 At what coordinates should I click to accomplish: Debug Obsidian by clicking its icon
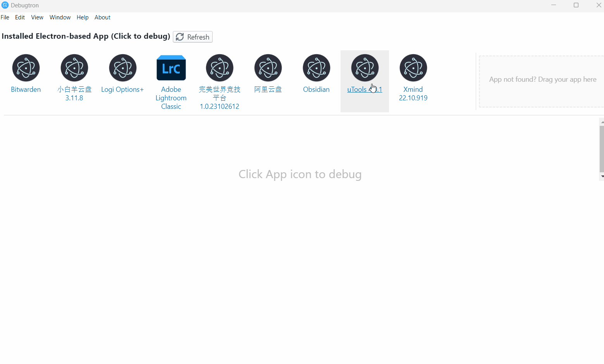[x=317, y=68]
